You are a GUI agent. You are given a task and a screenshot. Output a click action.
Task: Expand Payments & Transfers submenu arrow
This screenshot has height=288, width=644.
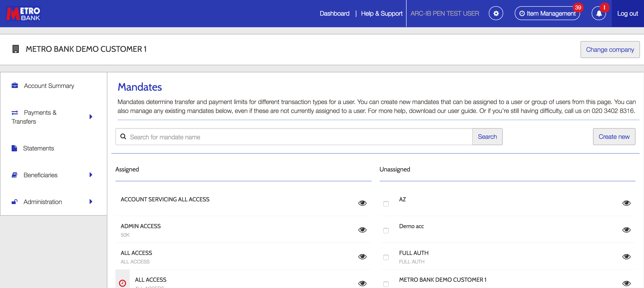(x=91, y=117)
